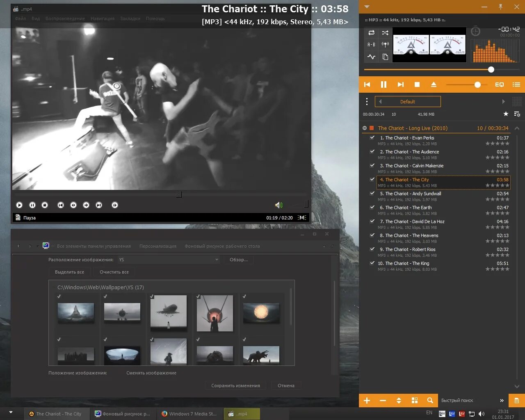Open the Помощь menu
Image resolution: width=525 pixels, height=420 pixels.
(x=155, y=18)
